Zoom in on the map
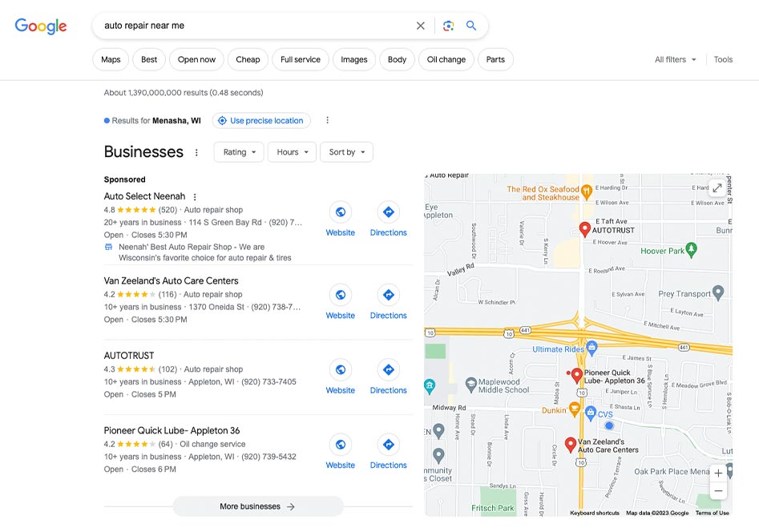This screenshot has height=532, width=759. 718,474
